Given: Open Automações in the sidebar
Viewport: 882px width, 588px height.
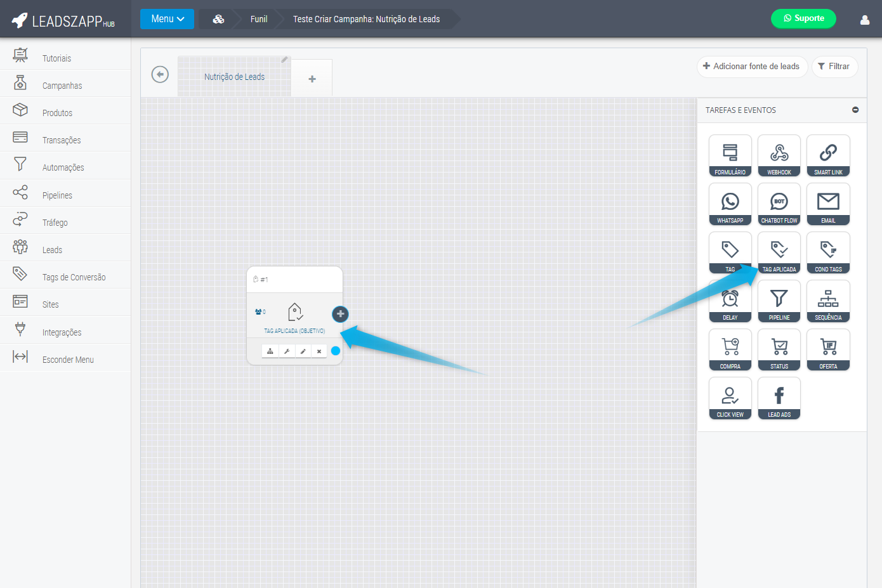Looking at the screenshot, I should click(x=63, y=167).
